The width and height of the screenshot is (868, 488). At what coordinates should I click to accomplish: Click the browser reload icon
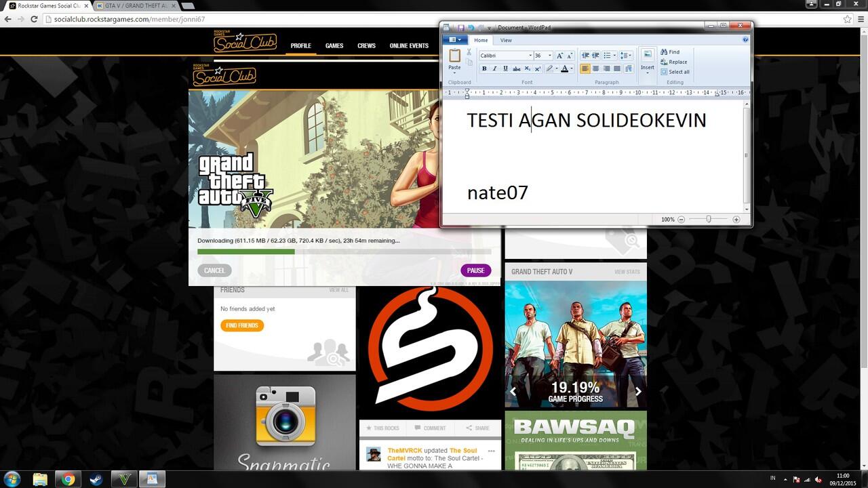(x=35, y=19)
